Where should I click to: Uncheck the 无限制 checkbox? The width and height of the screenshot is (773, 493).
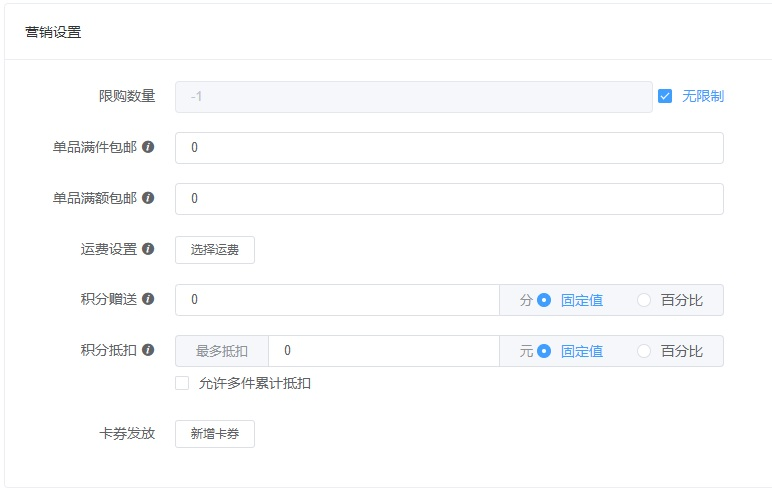click(665, 96)
